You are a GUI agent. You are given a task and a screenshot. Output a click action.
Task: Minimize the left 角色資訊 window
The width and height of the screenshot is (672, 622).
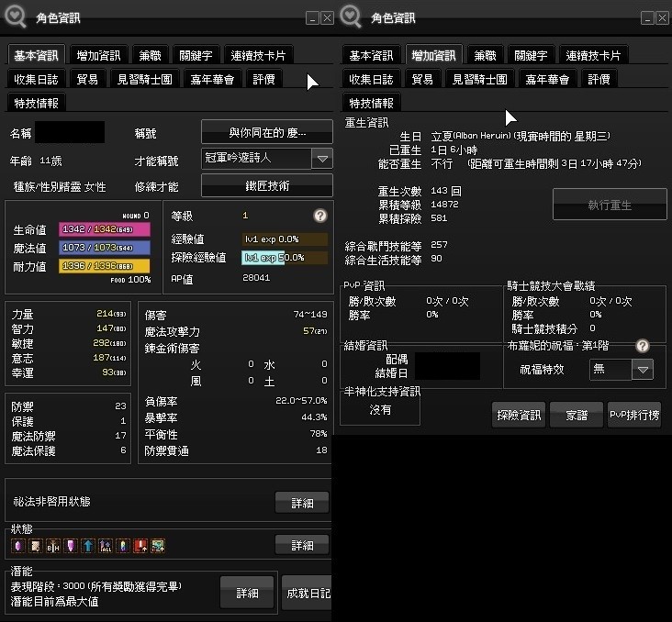[x=312, y=18]
